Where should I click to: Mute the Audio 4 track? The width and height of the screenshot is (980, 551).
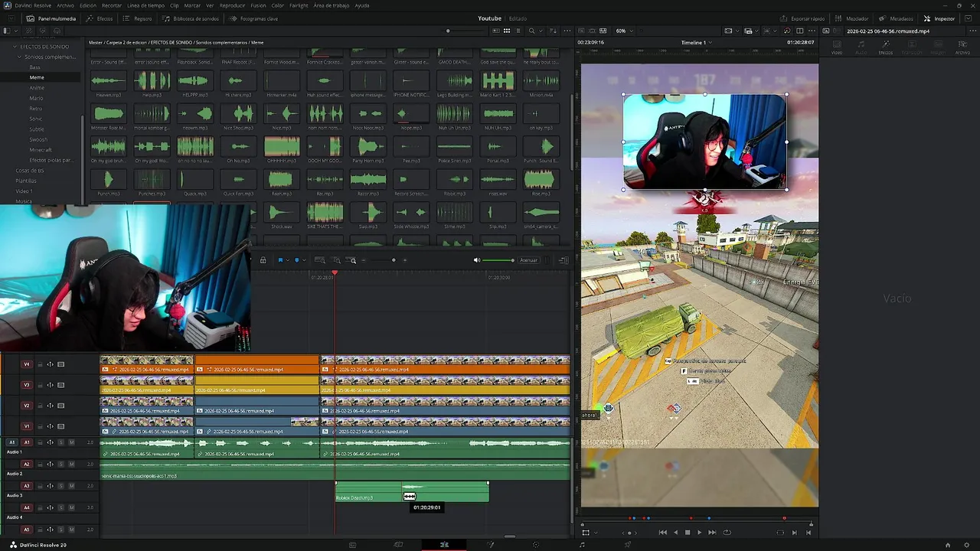click(72, 507)
